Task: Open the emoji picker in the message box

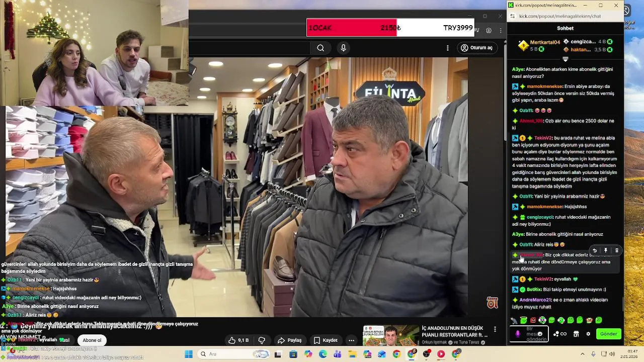Action: [x=540, y=334]
